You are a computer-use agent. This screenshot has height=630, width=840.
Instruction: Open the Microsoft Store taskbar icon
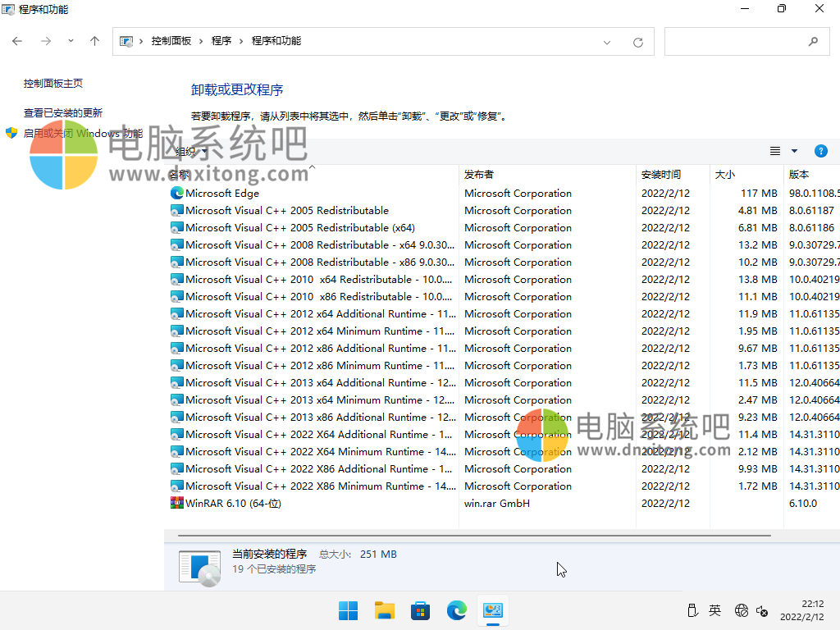pos(420,610)
